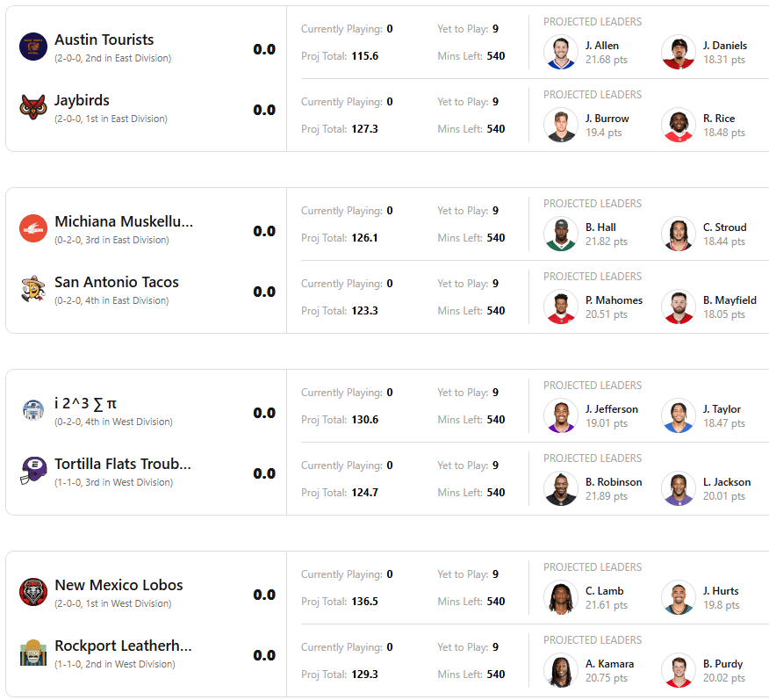
Task: Click the San Antonio Tacos team name
Action: click(116, 282)
